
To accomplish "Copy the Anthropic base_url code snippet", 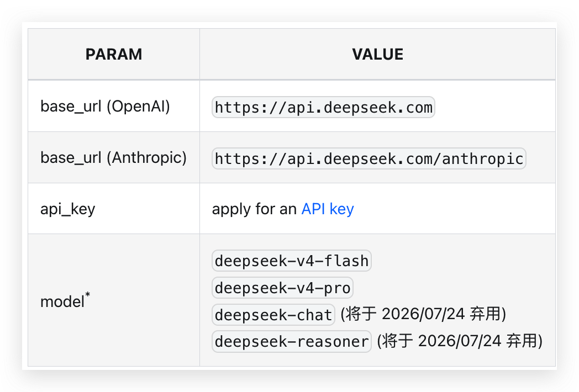I will (x=368, y=158).
